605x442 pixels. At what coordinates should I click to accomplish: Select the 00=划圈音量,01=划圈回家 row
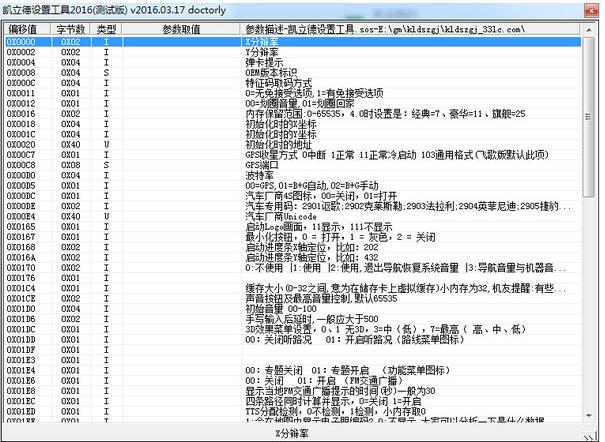[x=292, y=103]
